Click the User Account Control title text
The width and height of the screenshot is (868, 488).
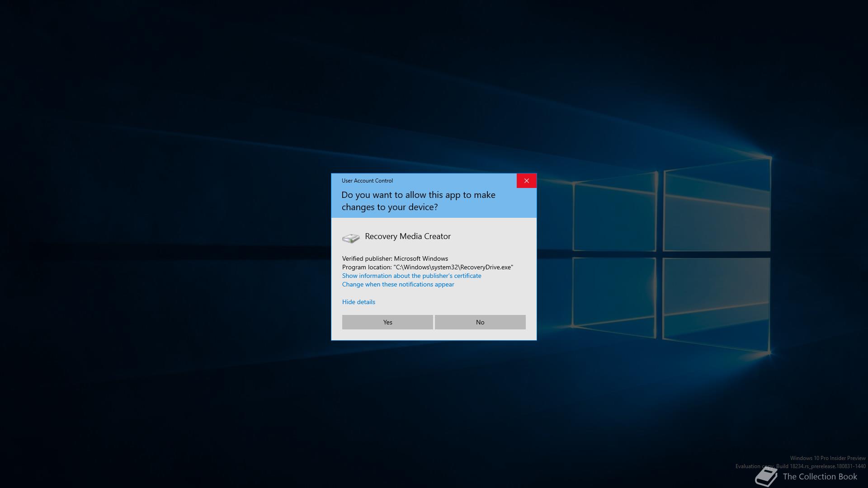pos(367,181)
